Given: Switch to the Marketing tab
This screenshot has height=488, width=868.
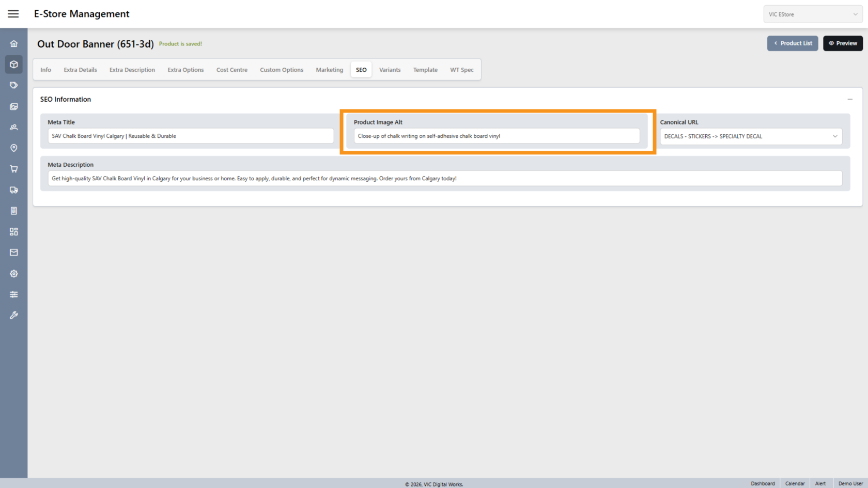Looking at the screenshot, I should (x=329, y=70).
